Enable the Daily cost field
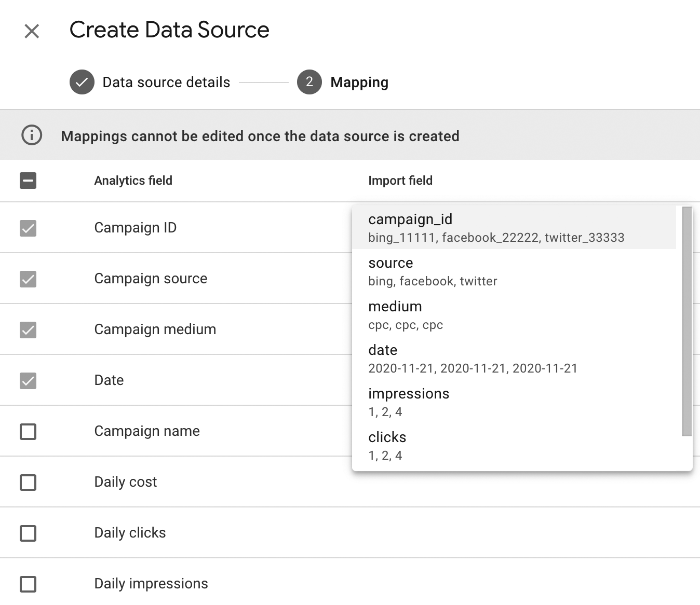The image size is (700, 605). point(28,482)
